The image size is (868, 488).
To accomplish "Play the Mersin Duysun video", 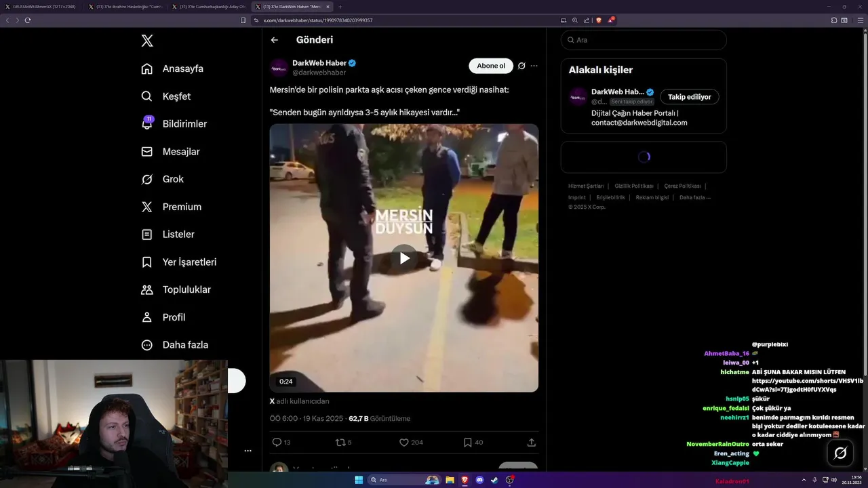I will pos(404,258).
